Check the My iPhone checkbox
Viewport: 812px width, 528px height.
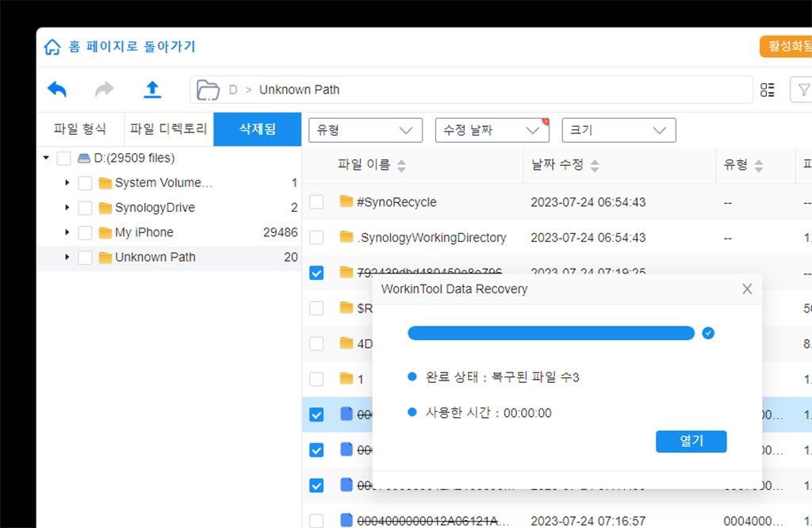point(85,233)
